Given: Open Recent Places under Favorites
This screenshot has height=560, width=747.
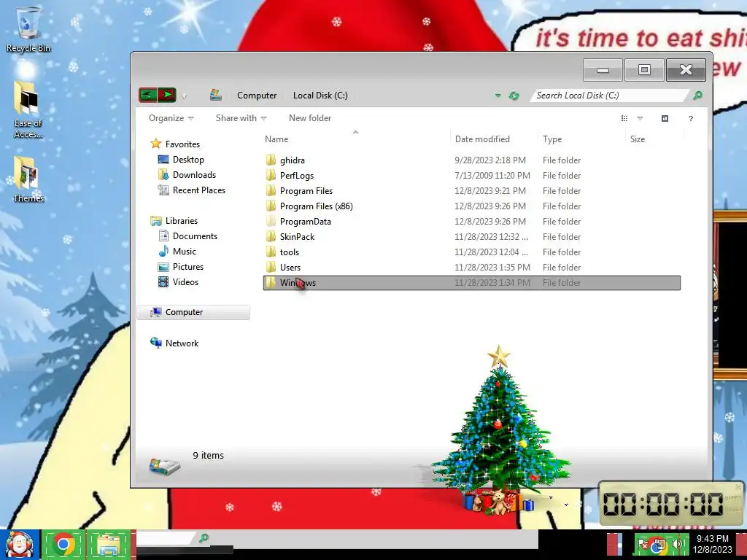Looking at the screenshot, I should [x=198, y=190].
